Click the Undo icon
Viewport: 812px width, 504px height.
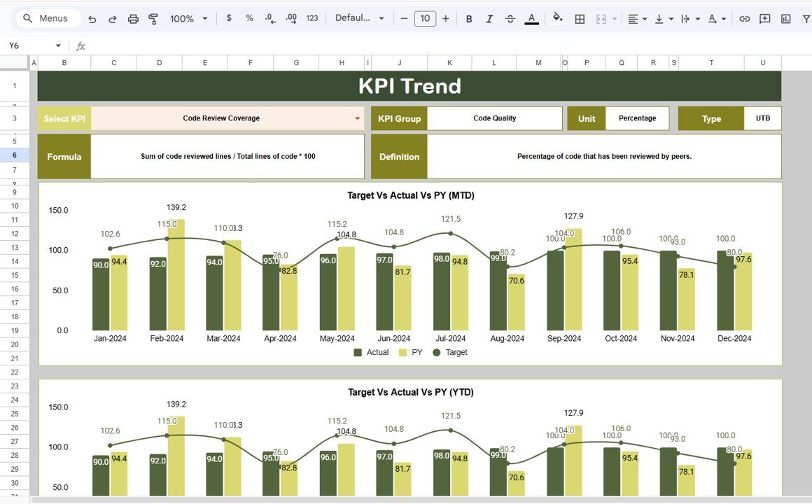point(92,19)
